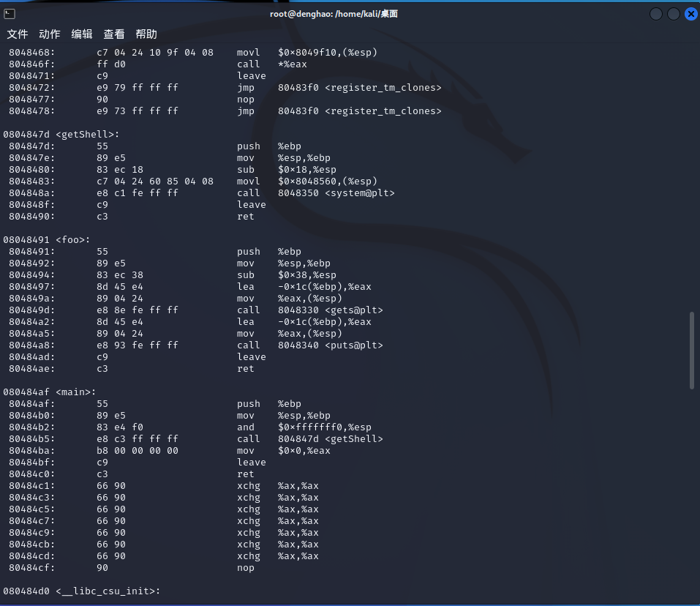
Task: Click the address 8048490: ret line
Action: [x=131, y=217]
